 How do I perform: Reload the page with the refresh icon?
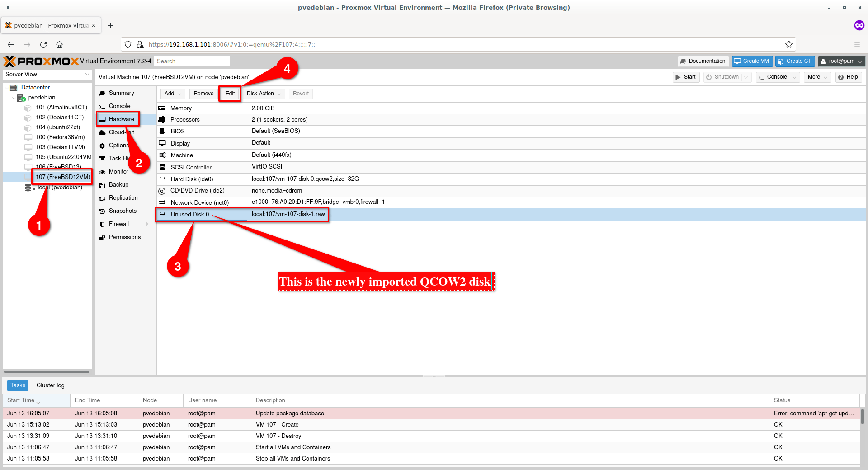[x=43, y=44]
